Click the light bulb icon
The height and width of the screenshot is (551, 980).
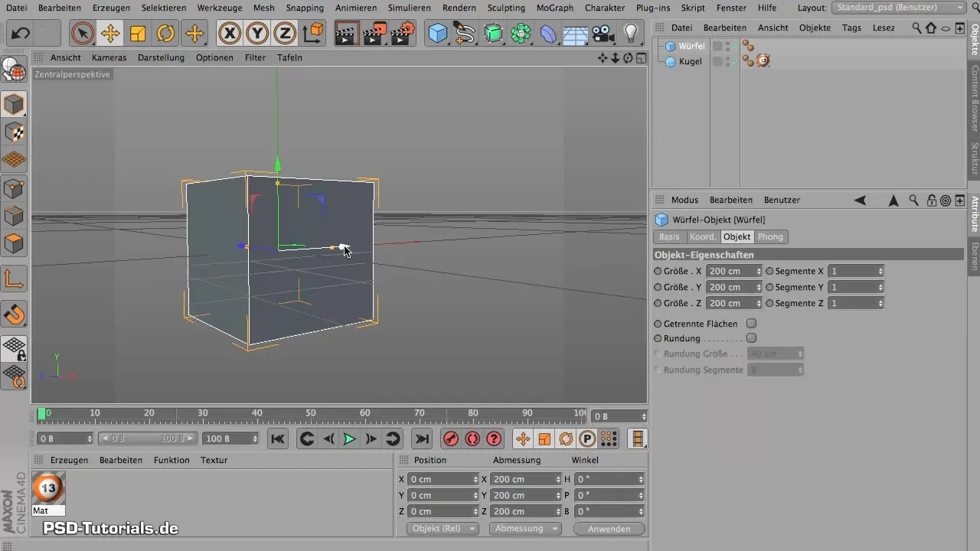[x=631, y=34]
